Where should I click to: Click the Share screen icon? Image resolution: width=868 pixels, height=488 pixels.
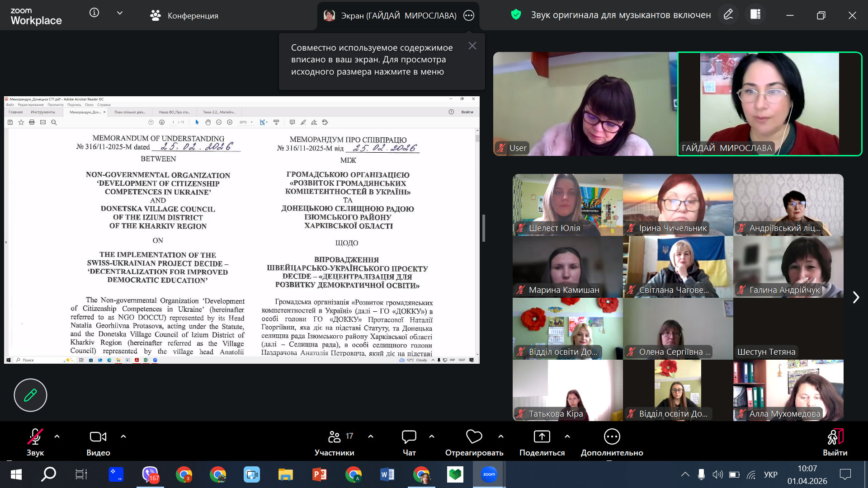tap(542, 437)
